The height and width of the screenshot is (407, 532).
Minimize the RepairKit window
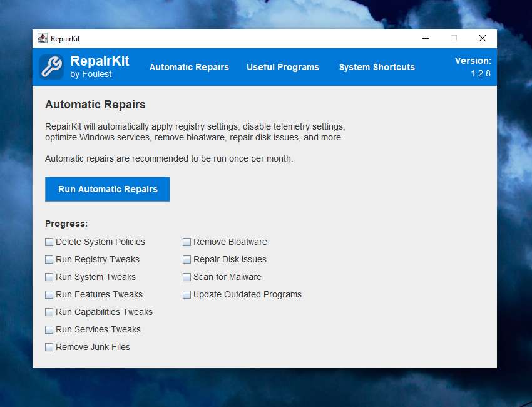[x=426, y=38]
